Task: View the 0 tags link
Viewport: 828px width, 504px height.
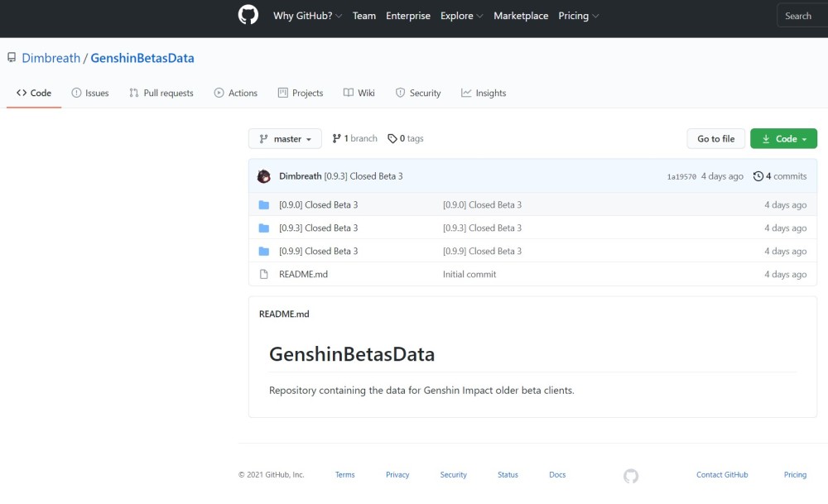Action: [406, 139]
